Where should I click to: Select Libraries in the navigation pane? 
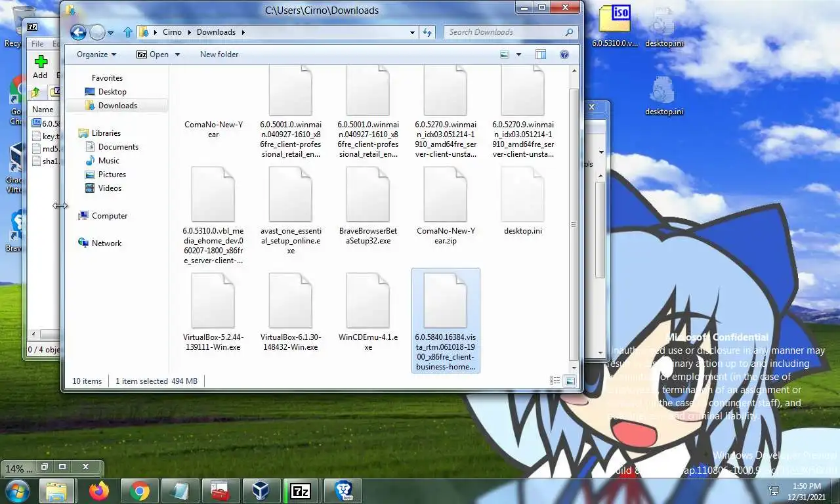click(x=106, y=133)
